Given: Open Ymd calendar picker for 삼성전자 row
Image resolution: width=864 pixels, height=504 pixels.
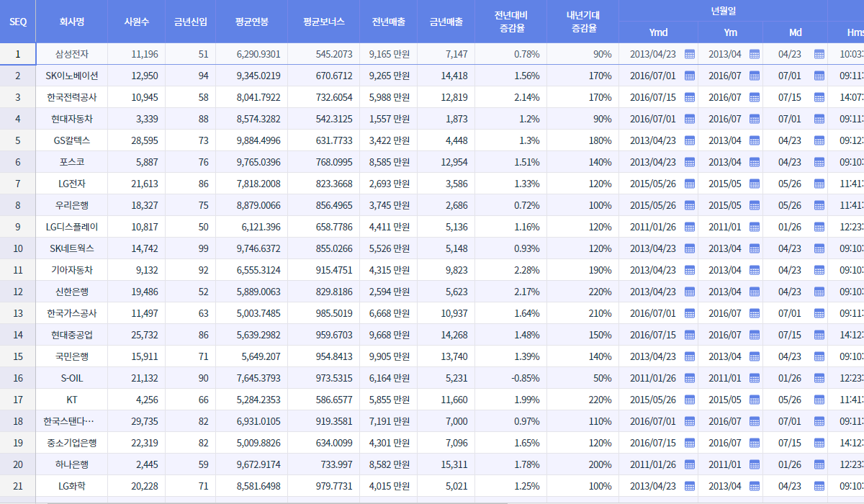Looking at the screenshot, I should point(689,54).
